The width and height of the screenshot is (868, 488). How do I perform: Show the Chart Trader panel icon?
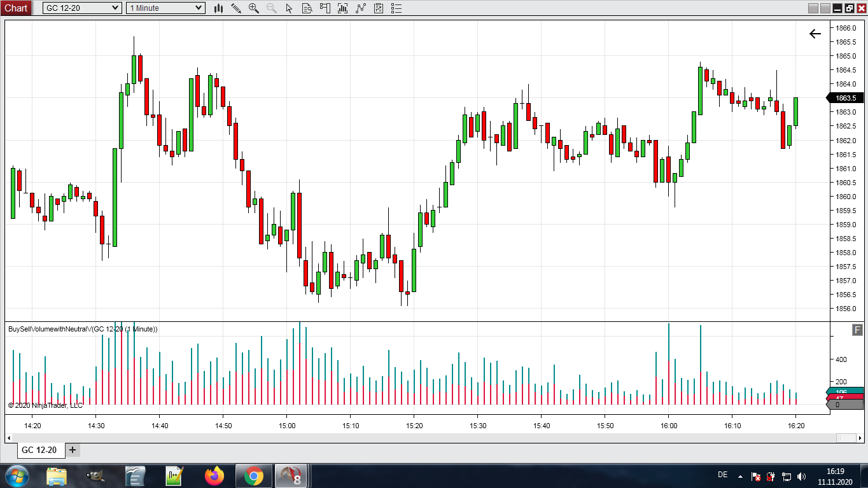tap(325, 8)
